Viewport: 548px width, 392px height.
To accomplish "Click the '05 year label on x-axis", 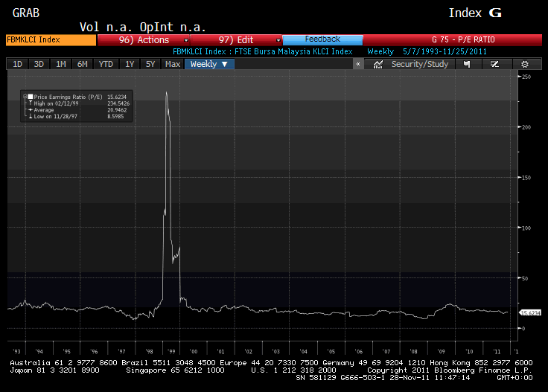I will point(331,352).
